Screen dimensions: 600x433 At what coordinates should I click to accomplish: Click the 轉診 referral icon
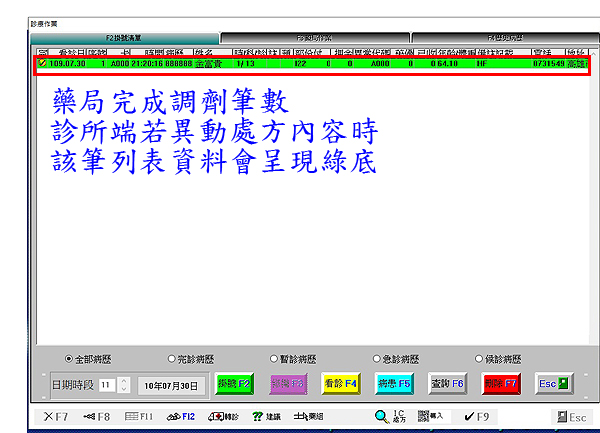(x=225, y=415)
